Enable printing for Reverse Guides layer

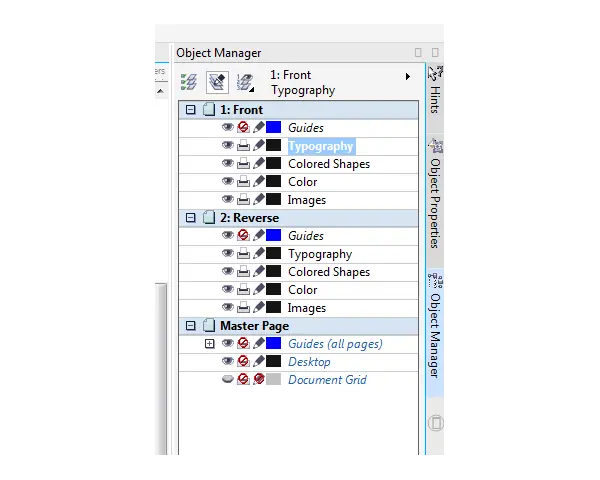click(243, 235)
